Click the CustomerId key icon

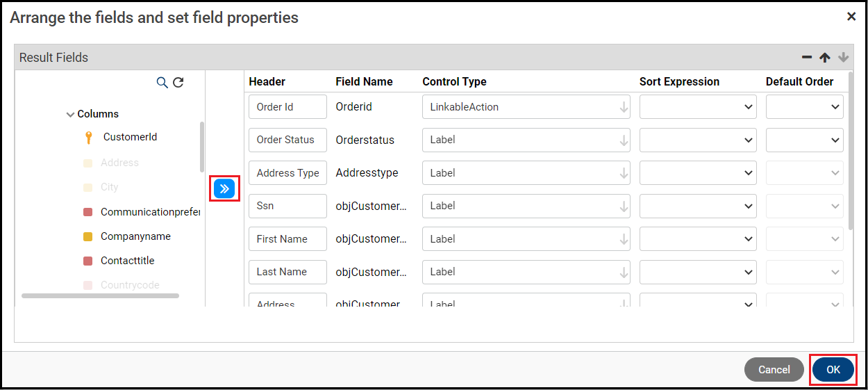(88, 138)
